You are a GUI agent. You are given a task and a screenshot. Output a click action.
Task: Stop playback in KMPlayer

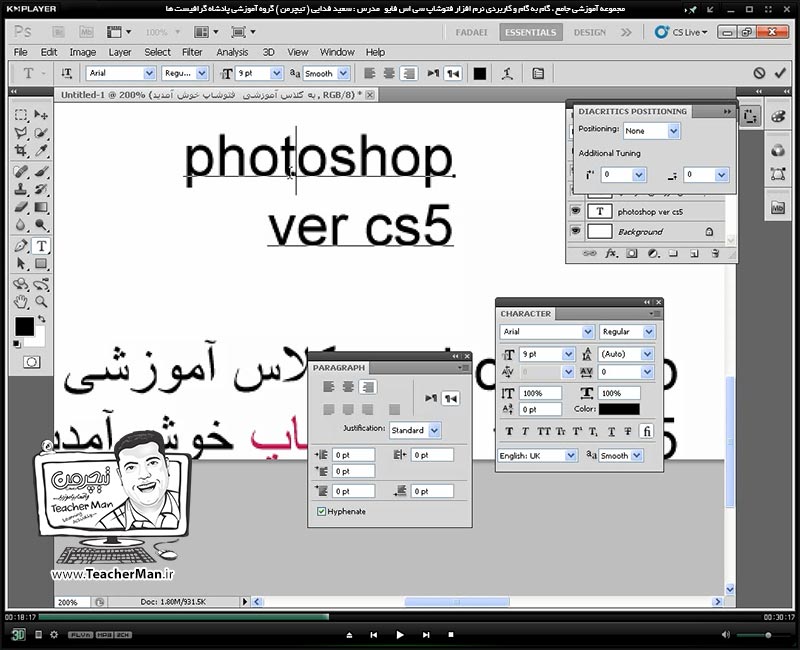click(x=451, y=635)
